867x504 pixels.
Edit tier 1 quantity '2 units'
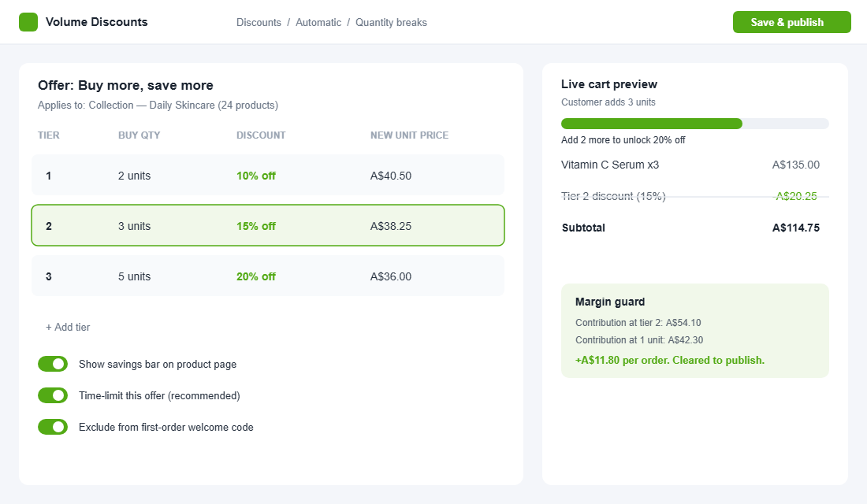tap(134, 176)
